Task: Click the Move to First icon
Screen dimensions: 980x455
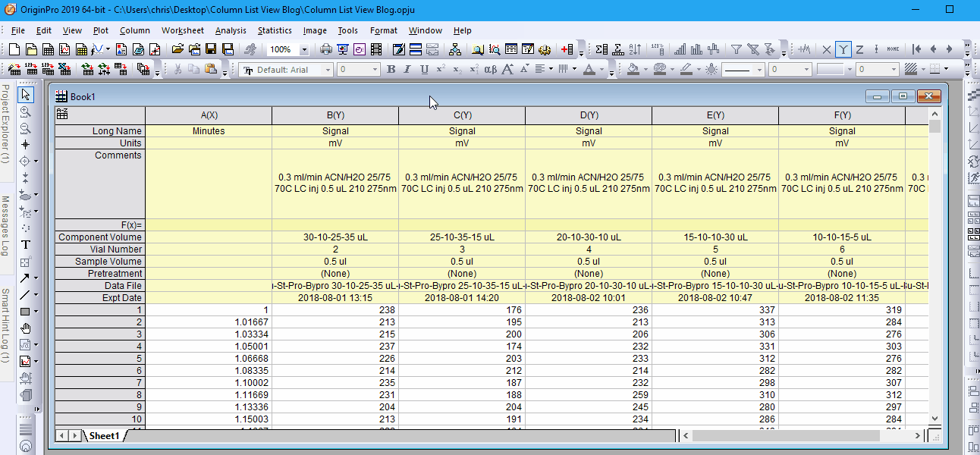Action: [917, 49]
